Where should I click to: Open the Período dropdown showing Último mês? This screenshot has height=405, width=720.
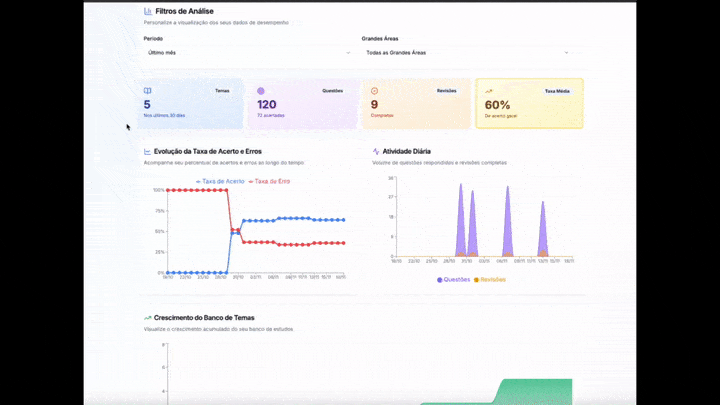coord(248,52)
